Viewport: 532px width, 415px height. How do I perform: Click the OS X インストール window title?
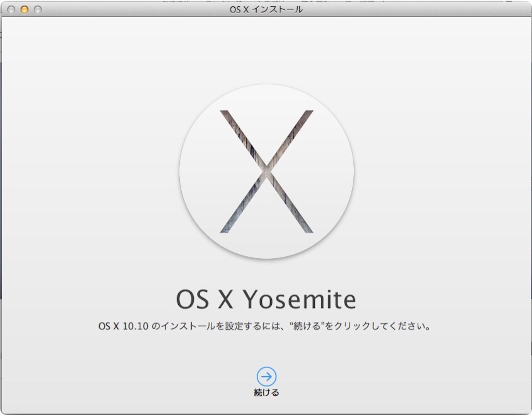click(266, 9)
